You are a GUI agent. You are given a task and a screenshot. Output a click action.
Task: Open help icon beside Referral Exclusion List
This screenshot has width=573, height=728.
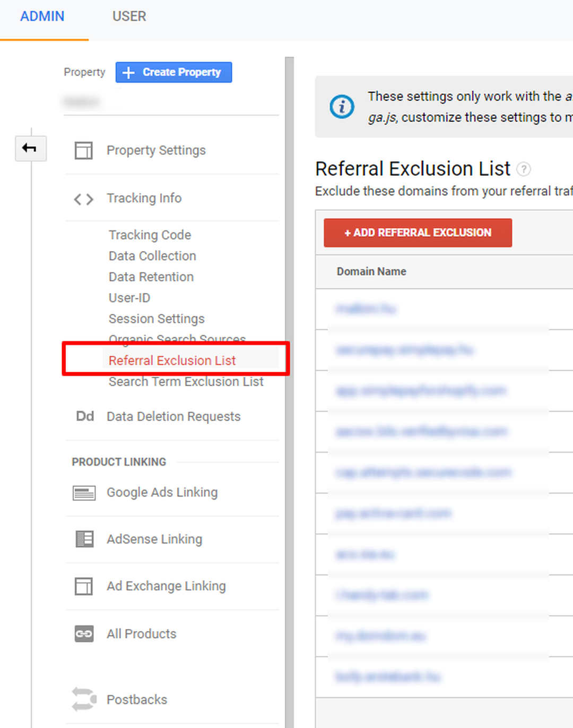[524, 169]
